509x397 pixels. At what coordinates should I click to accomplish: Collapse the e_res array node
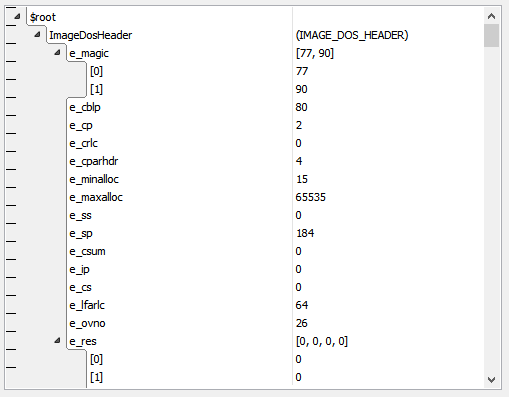coord(57,340)
